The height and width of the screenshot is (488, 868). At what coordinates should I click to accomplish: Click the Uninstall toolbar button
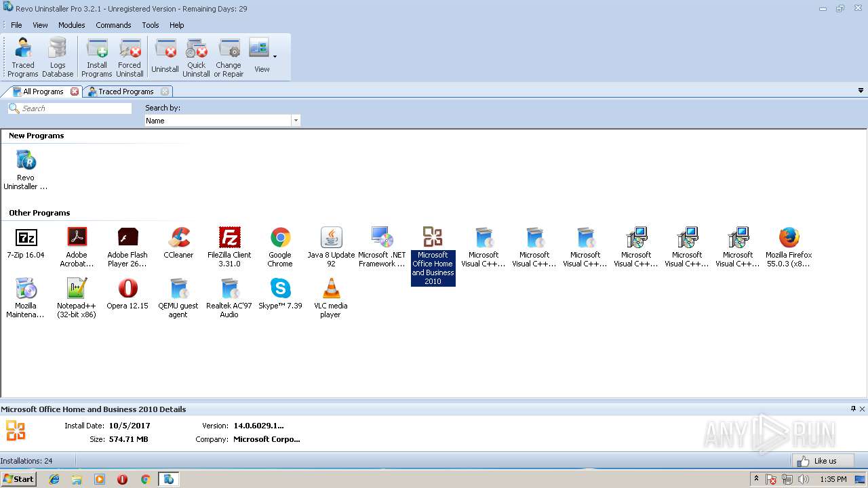pyautogui.click(x=165, y=58)
